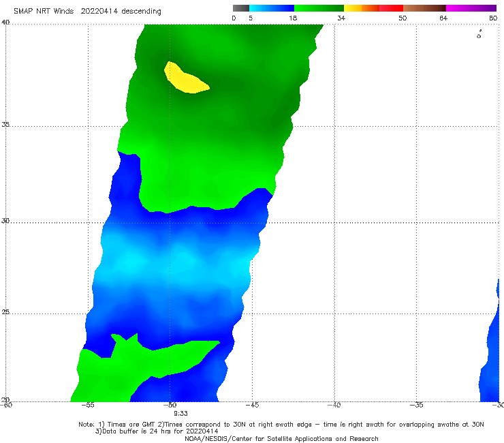Click the green 18-34 segment of the color bar
This screenshot has height=443, width=504.
coord(319,8)
